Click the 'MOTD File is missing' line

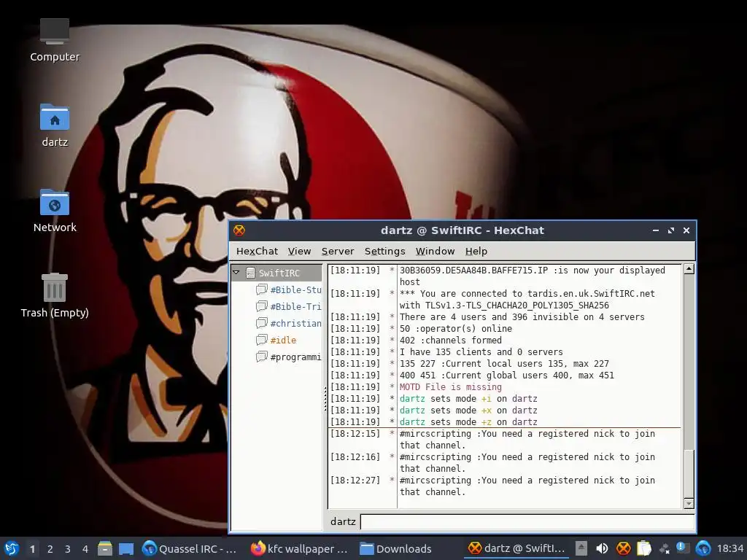click(x=450, y=387)
